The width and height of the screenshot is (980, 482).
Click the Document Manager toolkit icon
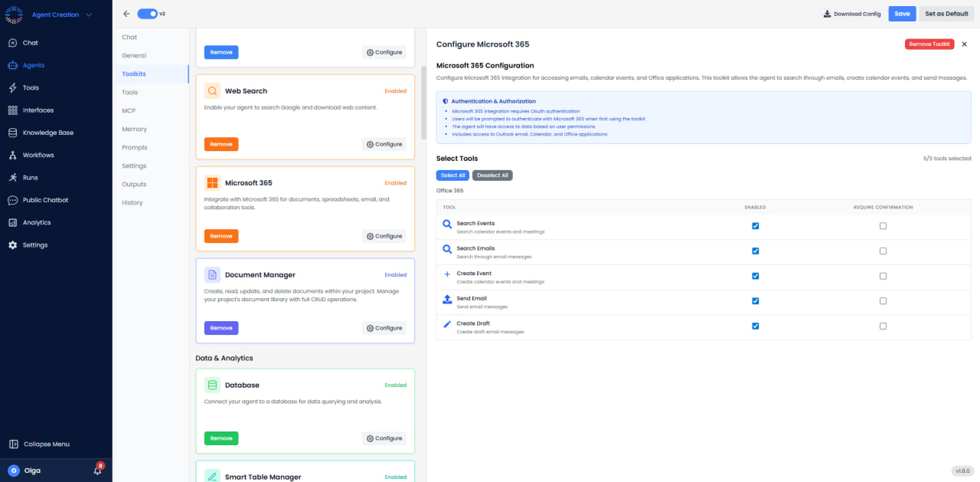pos(213,275)
